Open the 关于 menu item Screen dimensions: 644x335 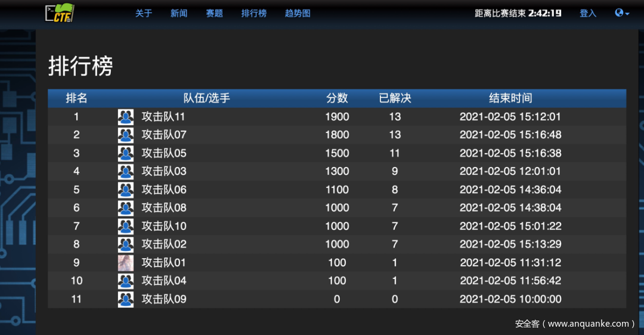coord(144,13)
